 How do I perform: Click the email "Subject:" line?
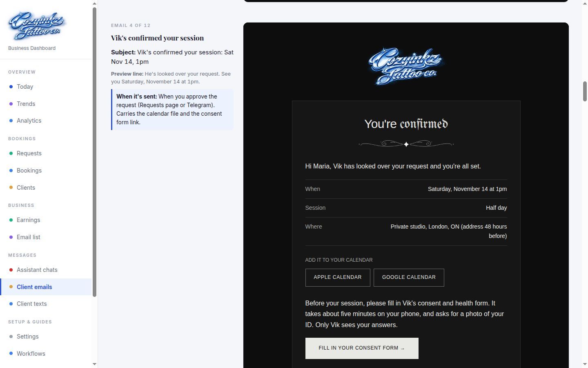coord(172,57)
